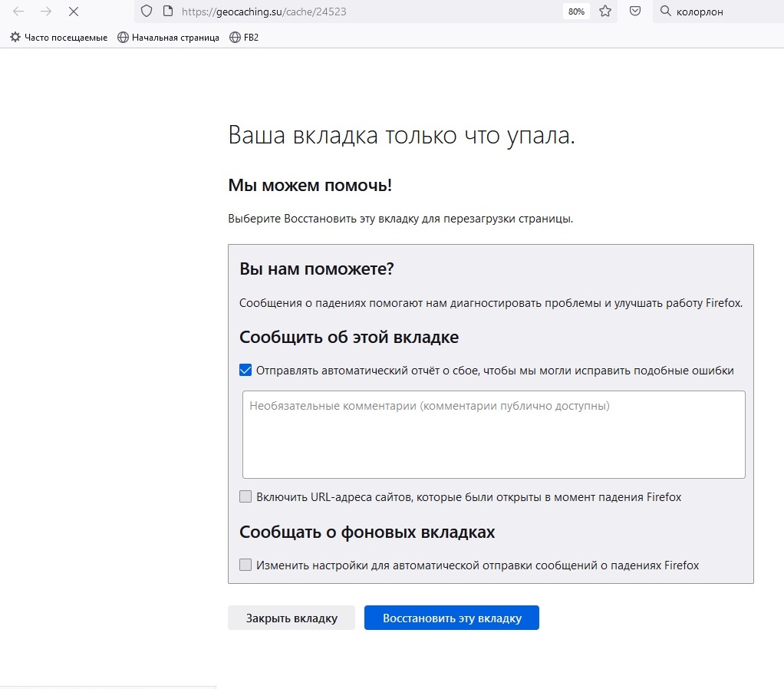Open the tracking protection shield icon
The width and height of the screenshot is (784, 689).
pos(148,12)
